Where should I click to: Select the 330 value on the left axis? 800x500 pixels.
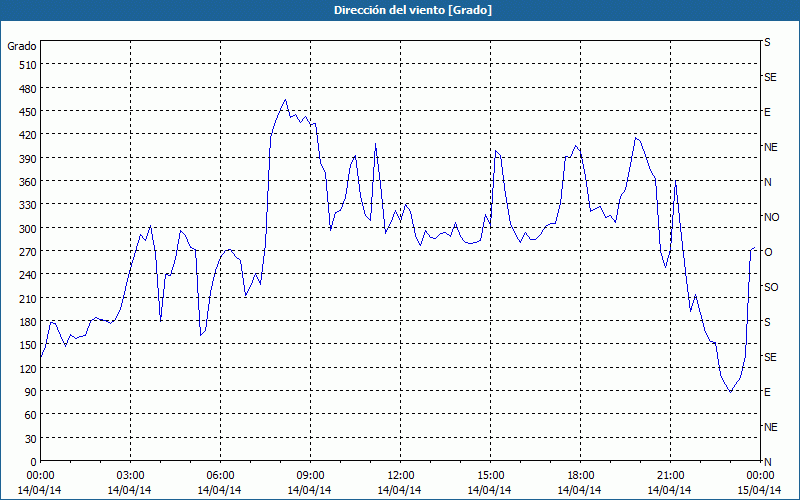tap(28, 205)
